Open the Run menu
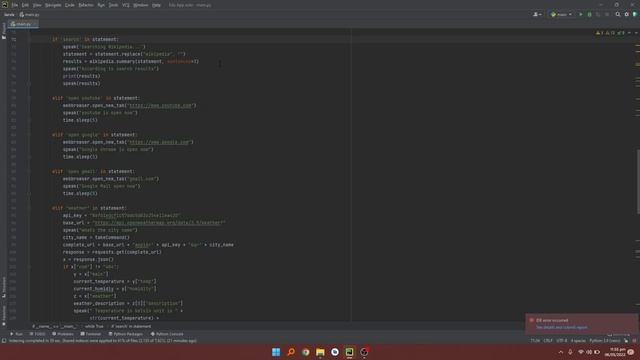The image size is (640, 360). 101,5
